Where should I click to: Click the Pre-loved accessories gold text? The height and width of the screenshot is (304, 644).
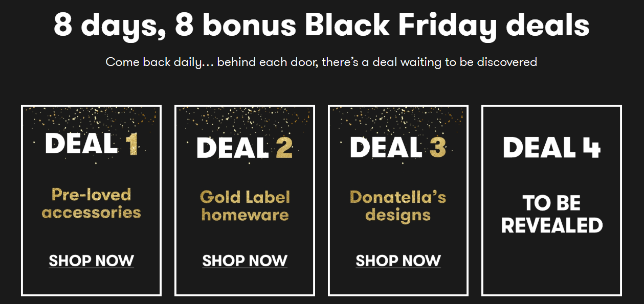[91, 203]
